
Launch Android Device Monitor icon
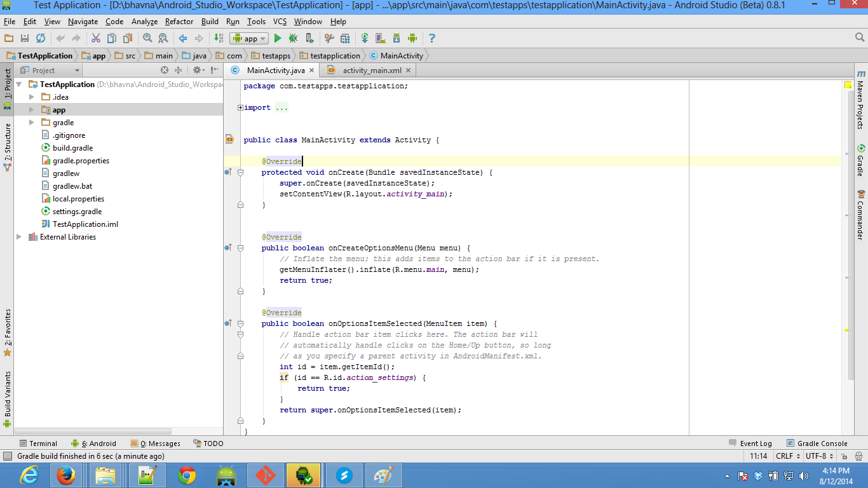coord(412,39)
